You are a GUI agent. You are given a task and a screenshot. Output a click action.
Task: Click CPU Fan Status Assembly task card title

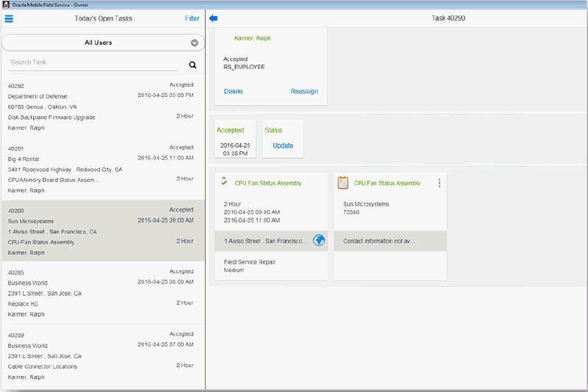[268, 183]
